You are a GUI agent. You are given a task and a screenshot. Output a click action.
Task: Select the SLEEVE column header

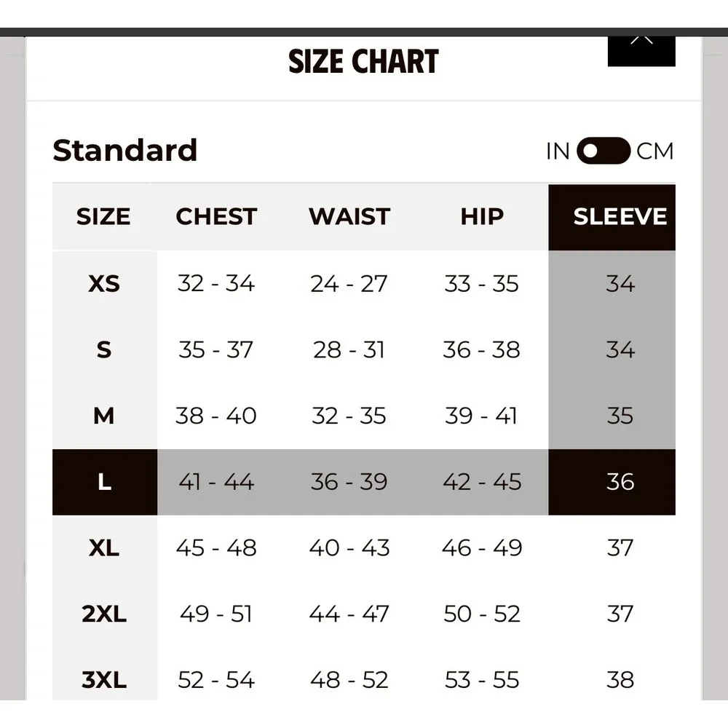point(620,217)
